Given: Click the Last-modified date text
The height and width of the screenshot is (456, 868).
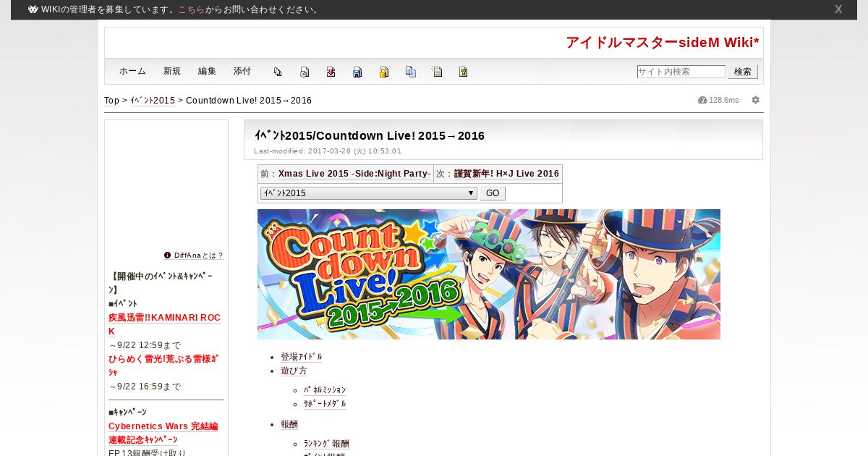Looking at the screenshot, I should pyautogui.click(x=328, y=151).
